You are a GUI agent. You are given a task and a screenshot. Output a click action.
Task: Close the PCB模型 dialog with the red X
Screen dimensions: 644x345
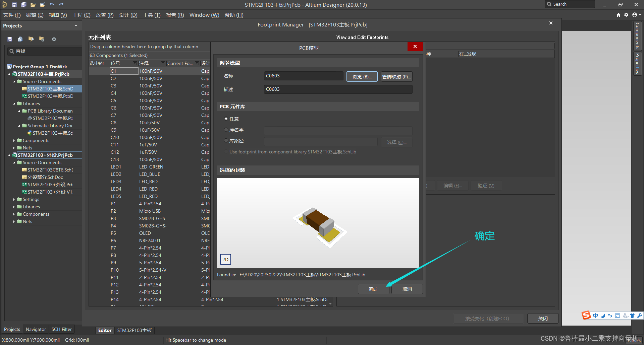click(415, 47)
